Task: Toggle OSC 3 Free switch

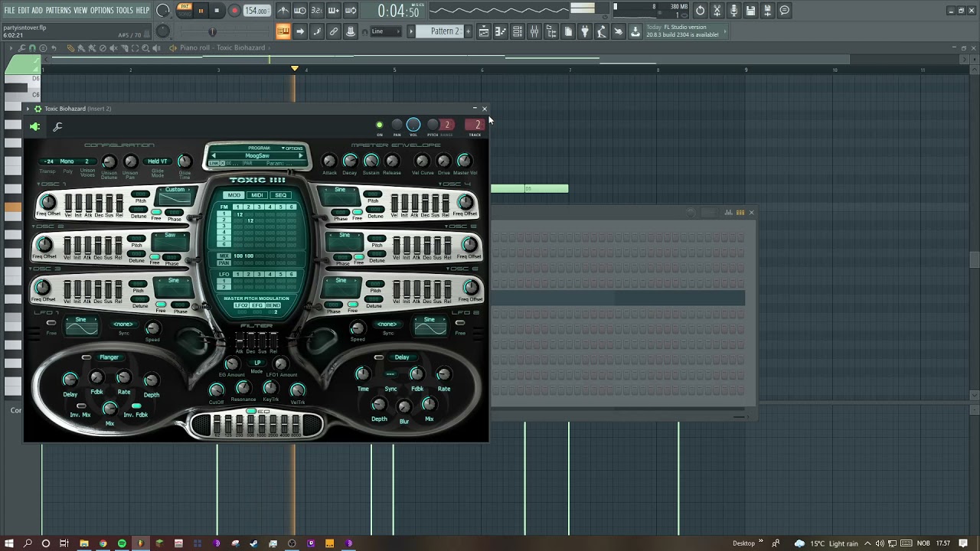Action: pos(160,304)
